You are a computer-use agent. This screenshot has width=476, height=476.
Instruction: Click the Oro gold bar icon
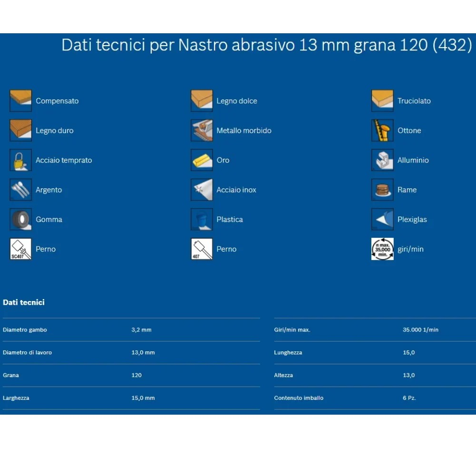(x=202, y=160)
